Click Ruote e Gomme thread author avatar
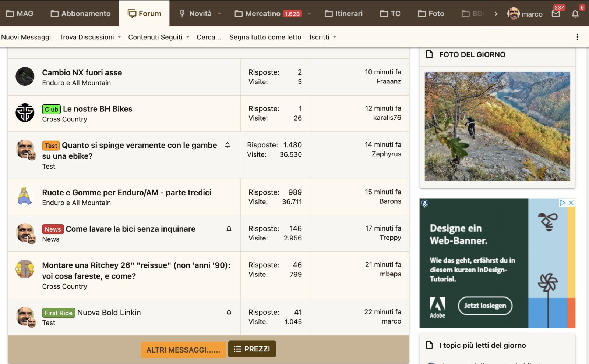The image size is (589, 364). point(25,196)
